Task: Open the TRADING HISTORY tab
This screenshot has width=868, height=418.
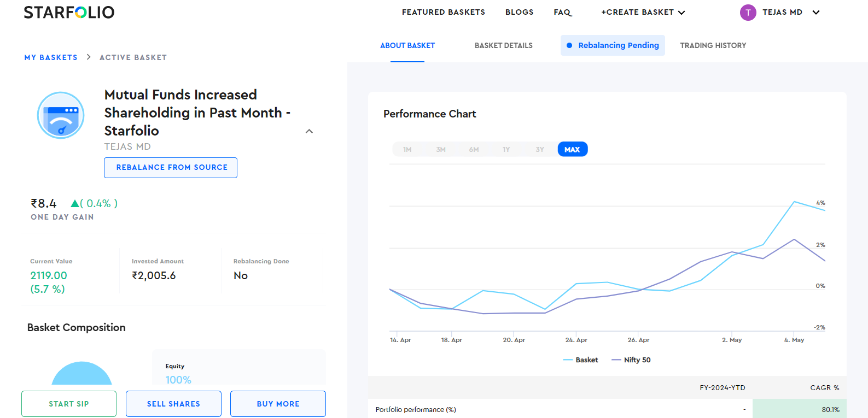Action: click(713, 45)
